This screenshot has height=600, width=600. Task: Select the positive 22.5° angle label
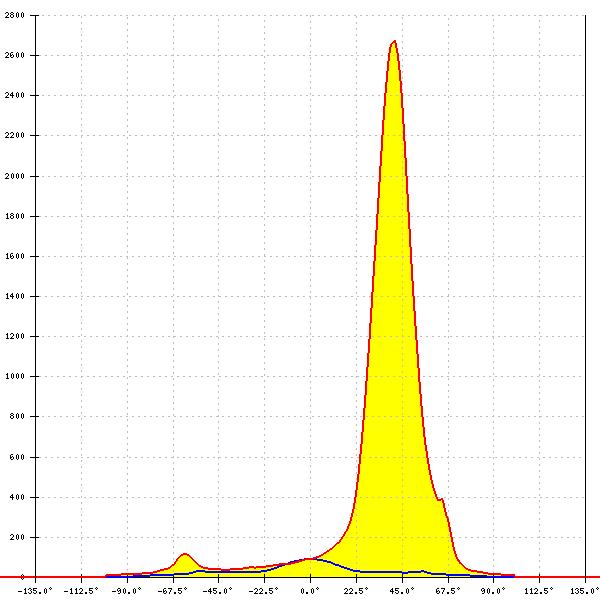356,591
